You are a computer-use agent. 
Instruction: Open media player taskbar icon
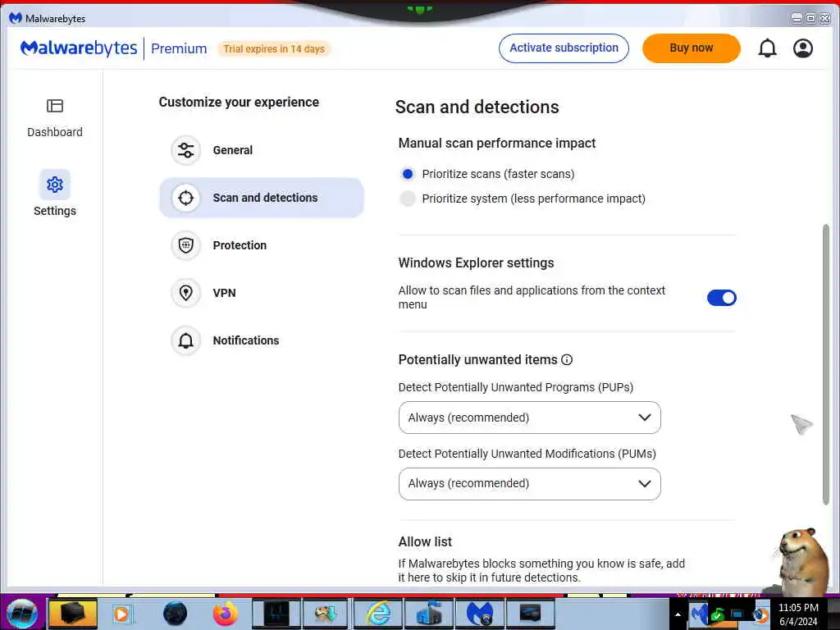tap(122, 614)
